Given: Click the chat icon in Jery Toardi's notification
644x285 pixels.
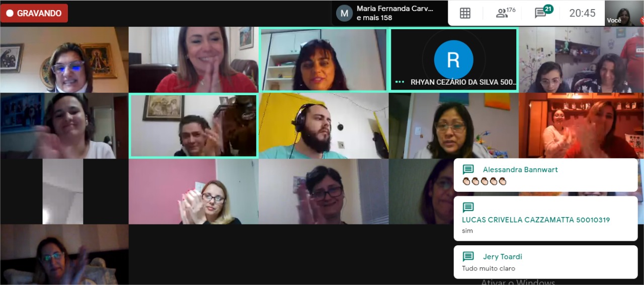Looking at the screenshot, I should pyautogui.click(x=468, y=257).
